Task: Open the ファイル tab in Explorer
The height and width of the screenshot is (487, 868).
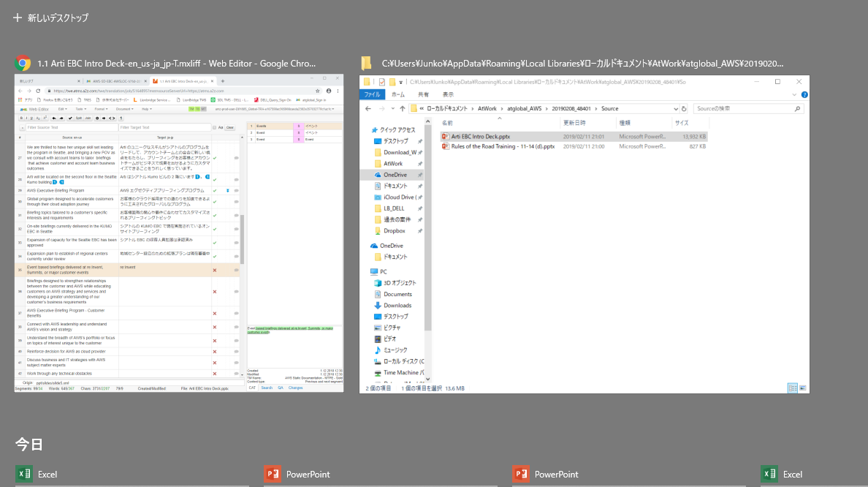Action: click(x=372, y=94)
